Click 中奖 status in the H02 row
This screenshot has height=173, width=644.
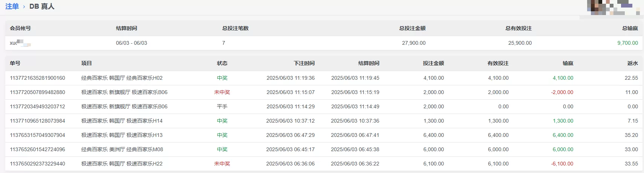pyautogui.click(x=222, y=78)
